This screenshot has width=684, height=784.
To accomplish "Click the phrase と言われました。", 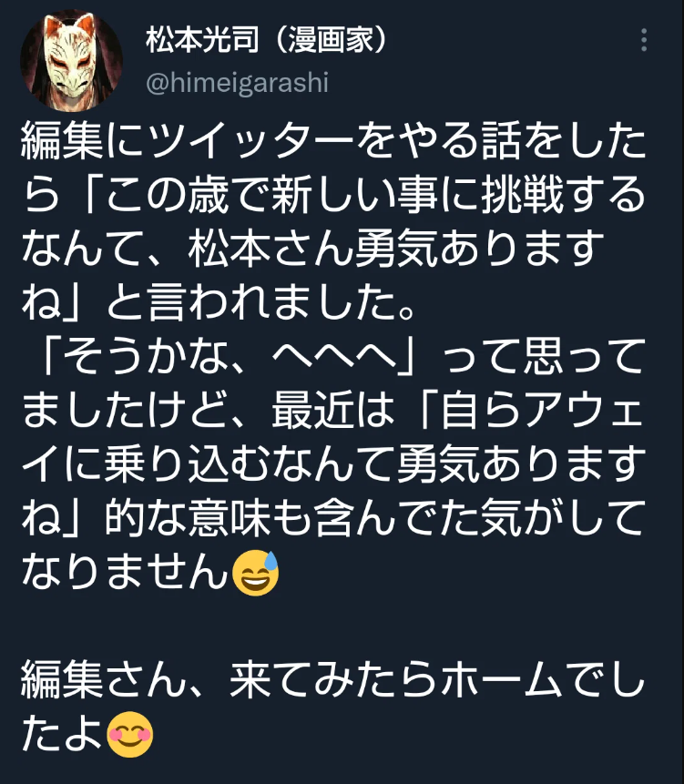I will [261, 302].
